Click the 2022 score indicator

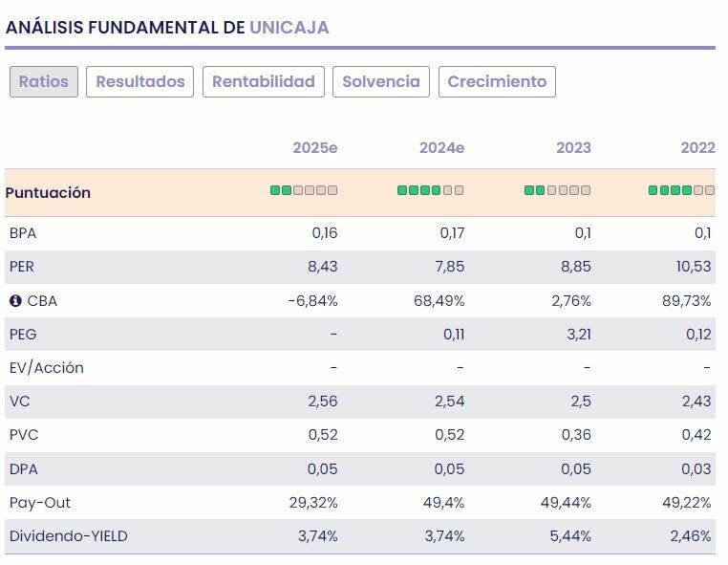681,190
